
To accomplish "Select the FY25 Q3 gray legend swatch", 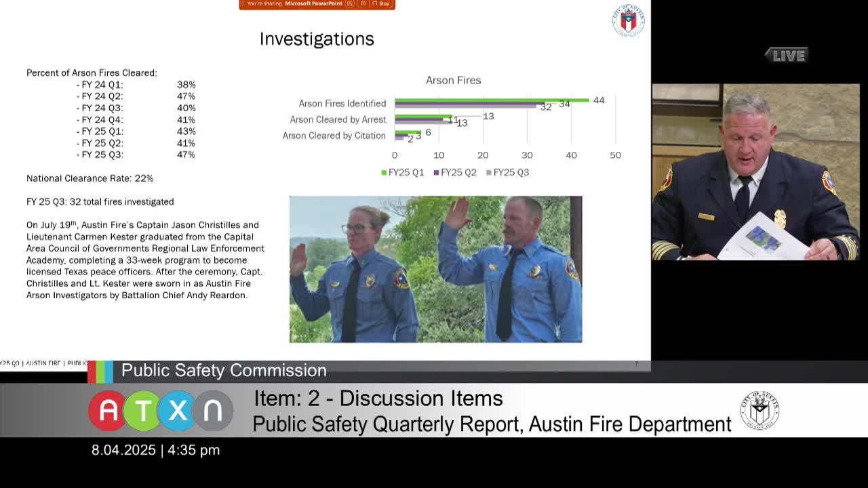I will 489,173.
